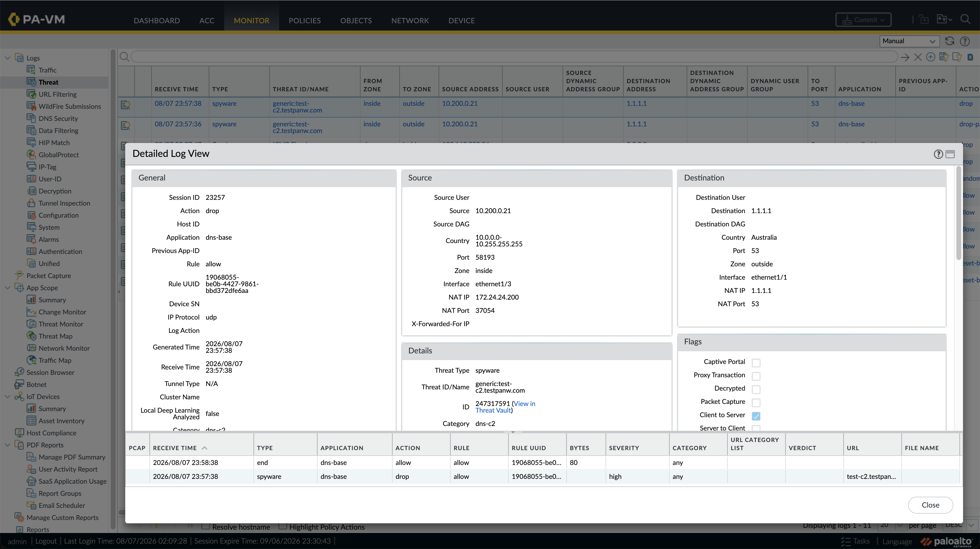Click the Save Filter icon
The image size is (980, 549).
tap(944, 57)
